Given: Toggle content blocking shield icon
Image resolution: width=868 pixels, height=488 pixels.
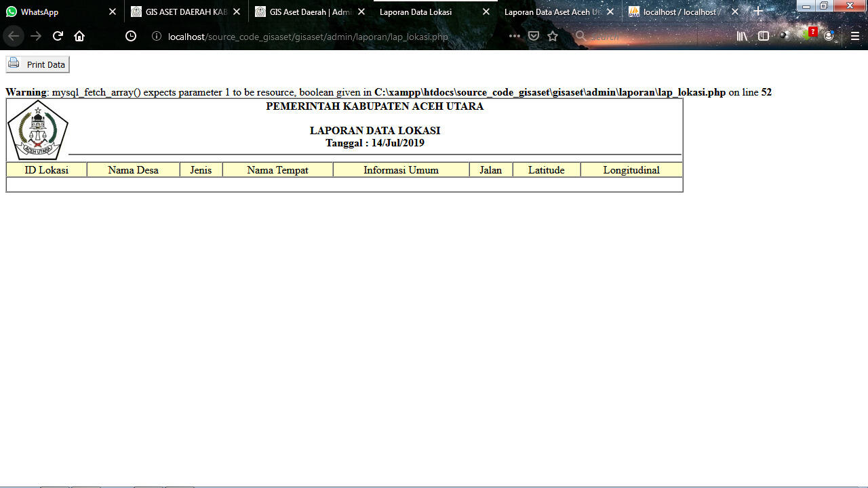Looking at the screenshot, I should (533, 36).
